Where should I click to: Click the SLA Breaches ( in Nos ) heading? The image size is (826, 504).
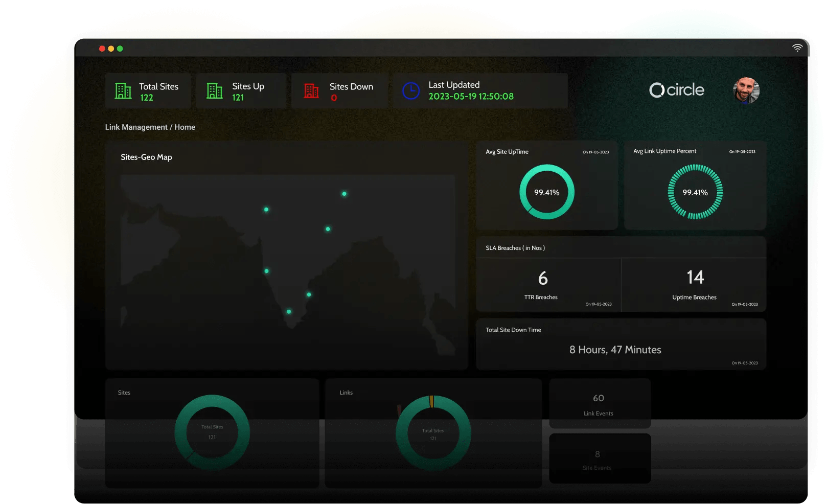(515, 248)
